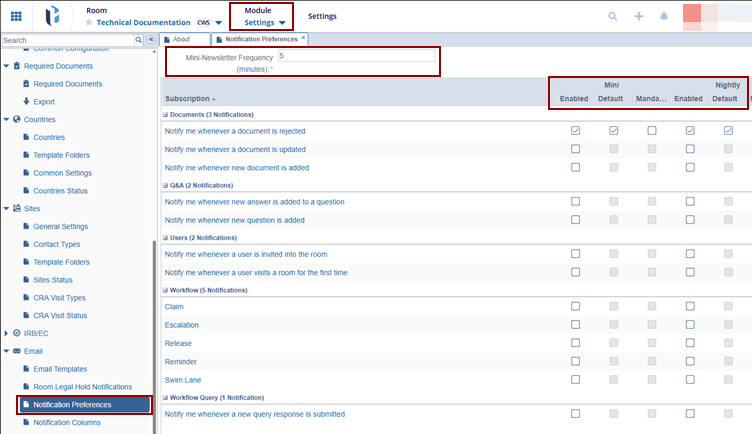Click the search magnifier icon in header
752x434 pixels.
click(x=613, y=16)
